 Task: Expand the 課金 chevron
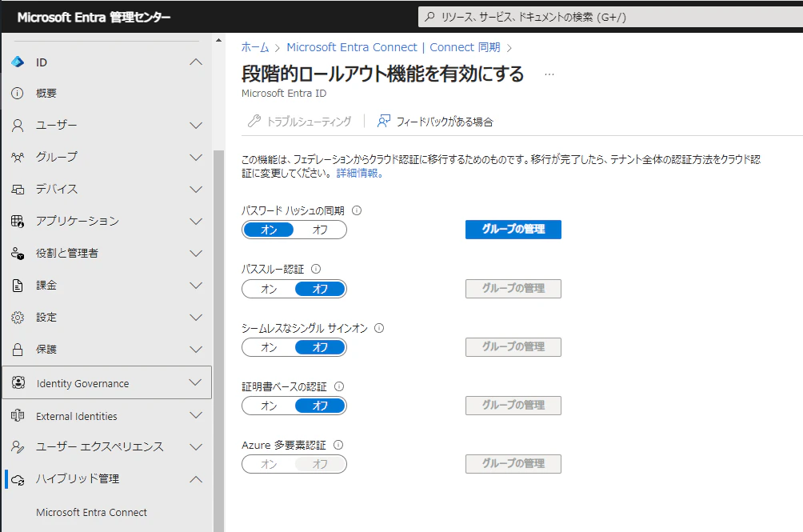pos(196,286)
